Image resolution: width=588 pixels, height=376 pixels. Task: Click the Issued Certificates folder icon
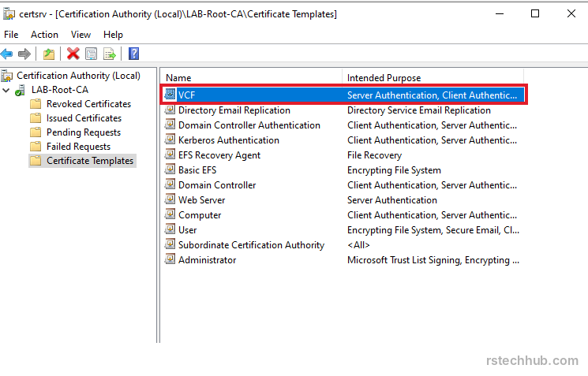36,118
